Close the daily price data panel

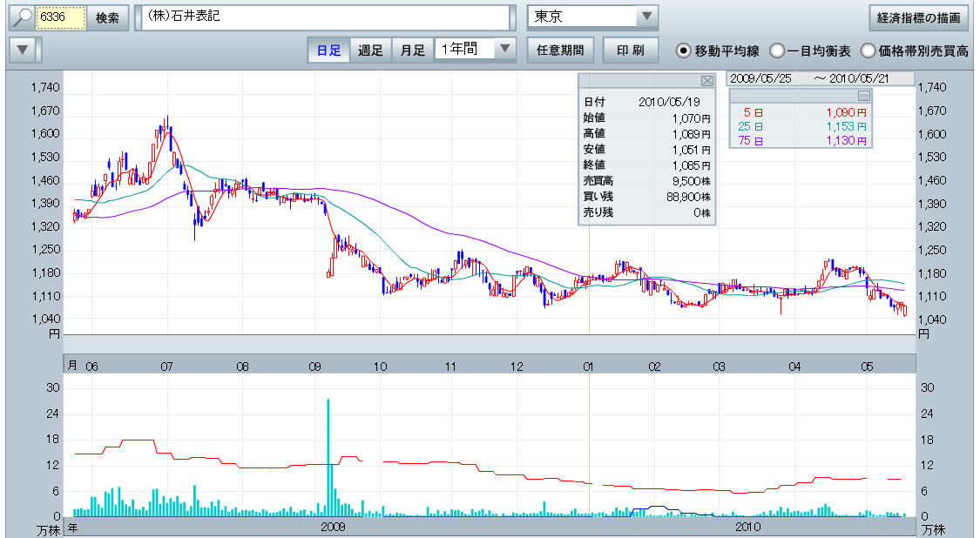707,80
